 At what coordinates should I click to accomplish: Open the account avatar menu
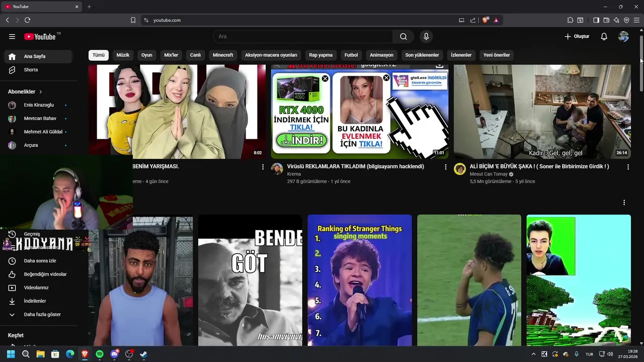coord(623,36)
